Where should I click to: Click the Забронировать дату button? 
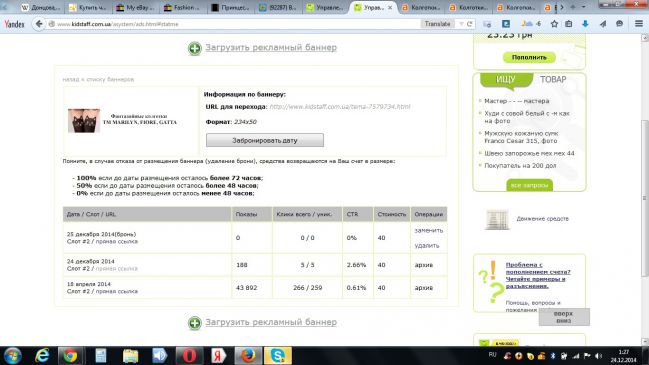click(x=265, y=140)
